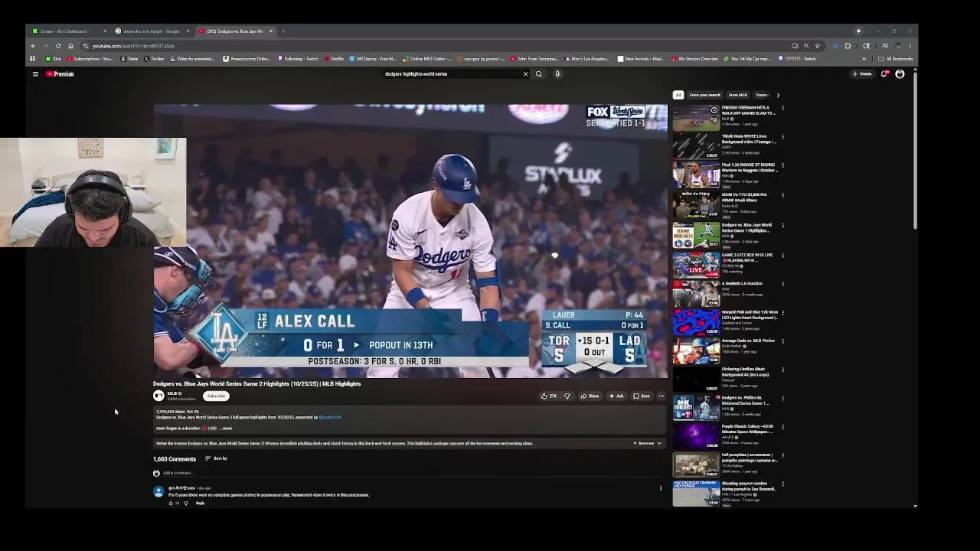The height and width of the screenshot is (551, 980).
Task: Open the Create upload button
Action: pos(862,74)
